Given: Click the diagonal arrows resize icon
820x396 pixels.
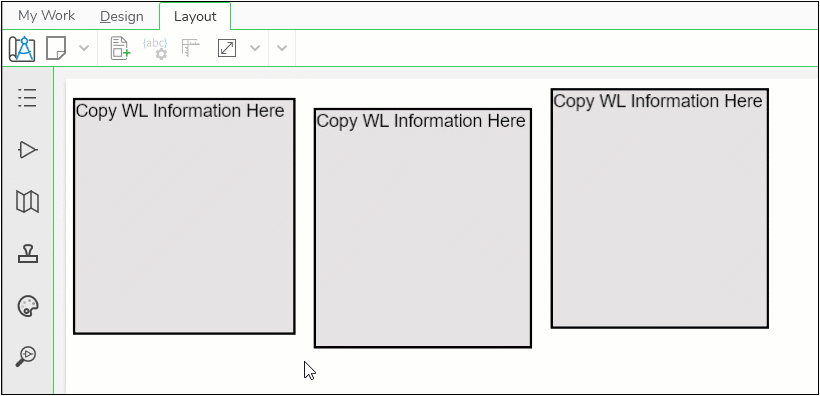Looking at the screenshot, I should click(x=227, y=48).
